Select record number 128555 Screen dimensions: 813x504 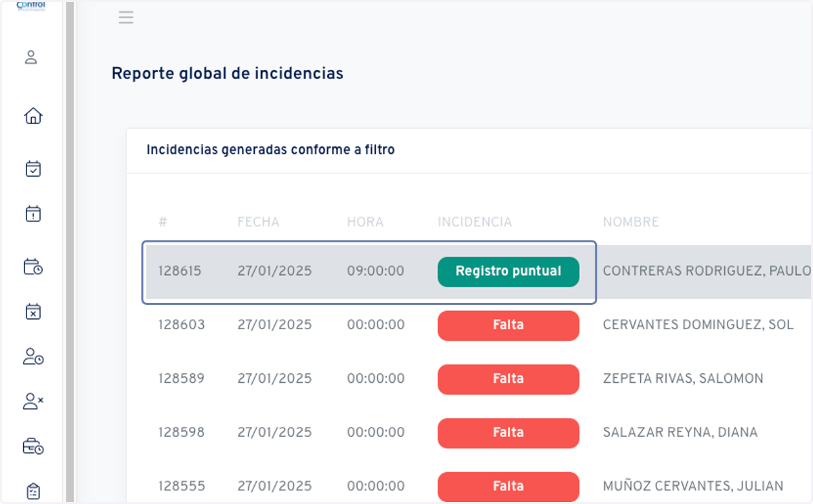(x=182, y=486)
